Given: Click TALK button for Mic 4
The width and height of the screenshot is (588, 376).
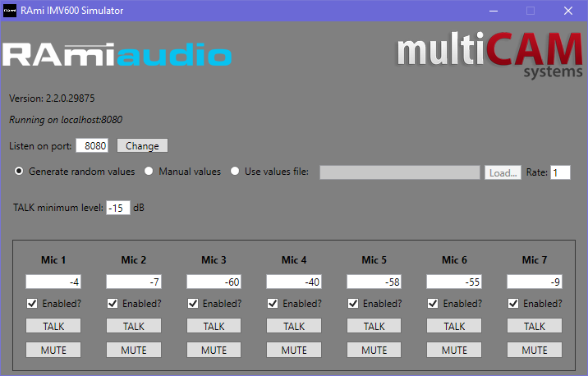Looking at the screenshot, I should click(294, 326).
